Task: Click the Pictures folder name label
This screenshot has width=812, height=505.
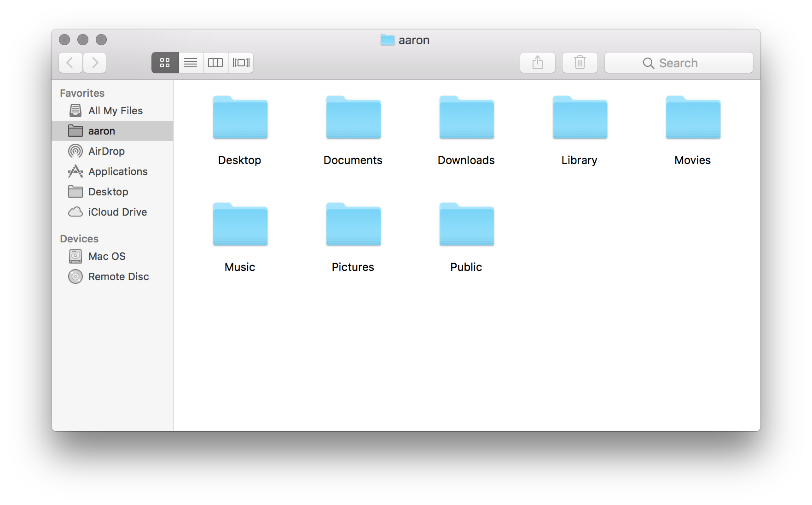Action: click(x=353, y=267)
